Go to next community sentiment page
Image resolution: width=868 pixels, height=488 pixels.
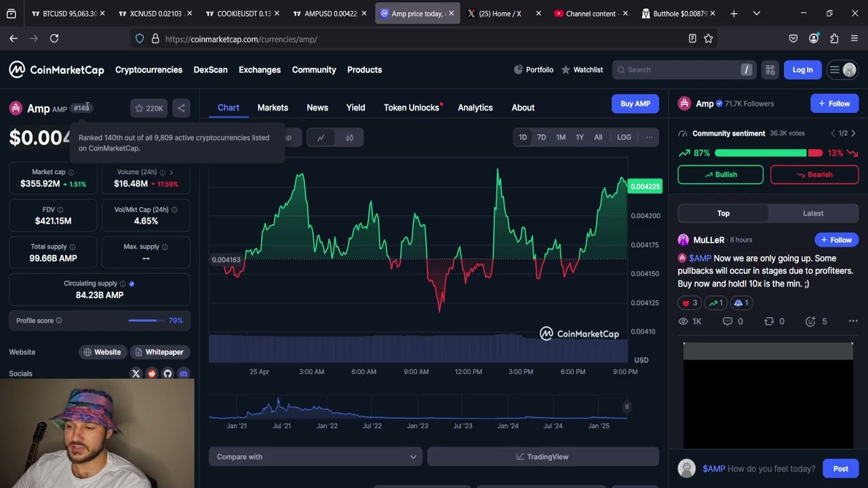point(853,134)
